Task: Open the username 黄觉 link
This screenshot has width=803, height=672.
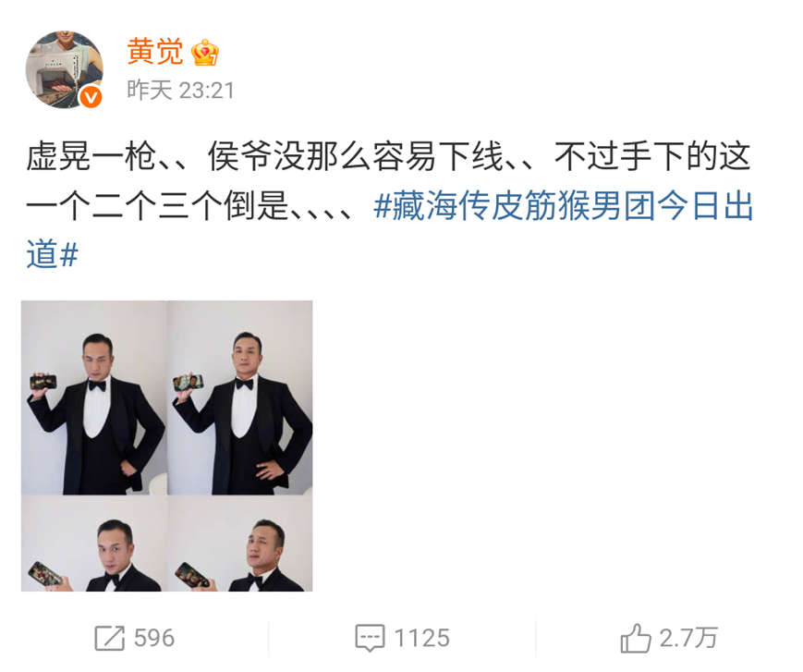Action: click(x=155, y=52)
